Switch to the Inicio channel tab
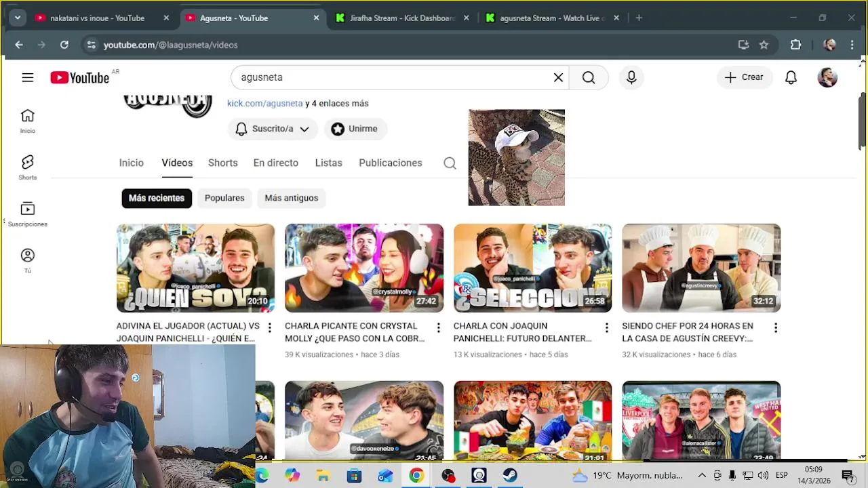 (x=132, y=163)
